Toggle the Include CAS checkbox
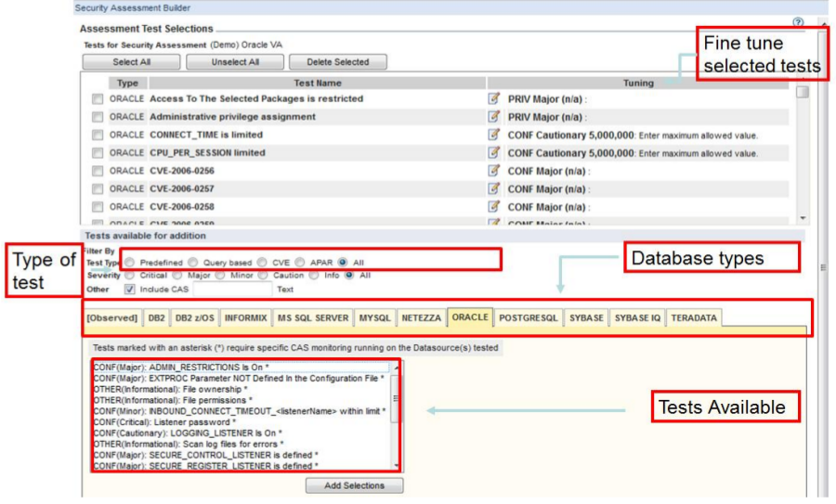Image resolution: width=836 pixels, height=504 pixels. click(129, 289)
